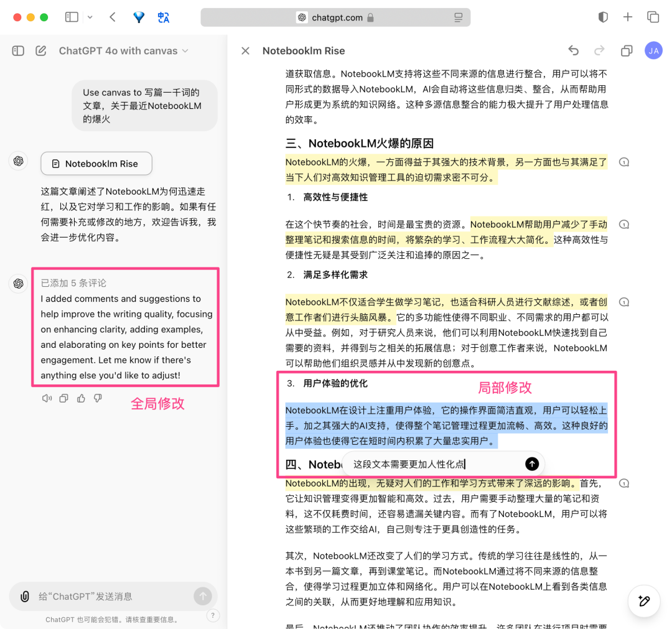
Task: Submit the inline edit request arrow button
Action: [x=532, y=464]
